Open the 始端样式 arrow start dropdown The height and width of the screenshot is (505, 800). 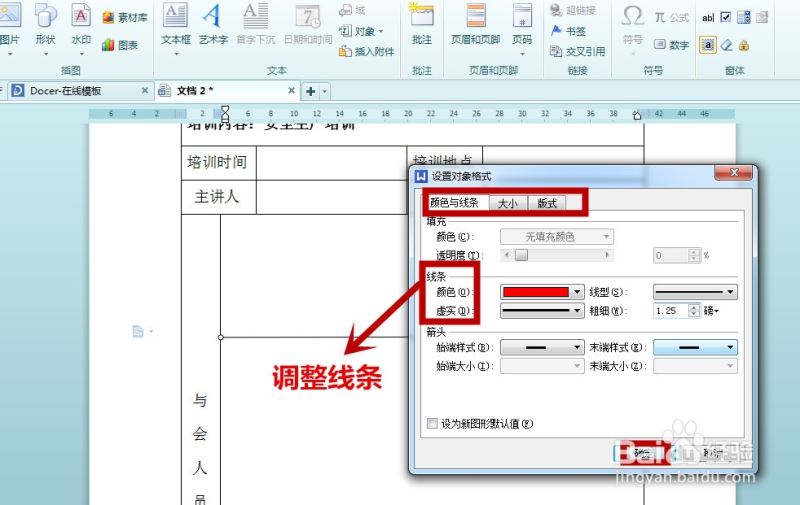click(x=542, y=348)
